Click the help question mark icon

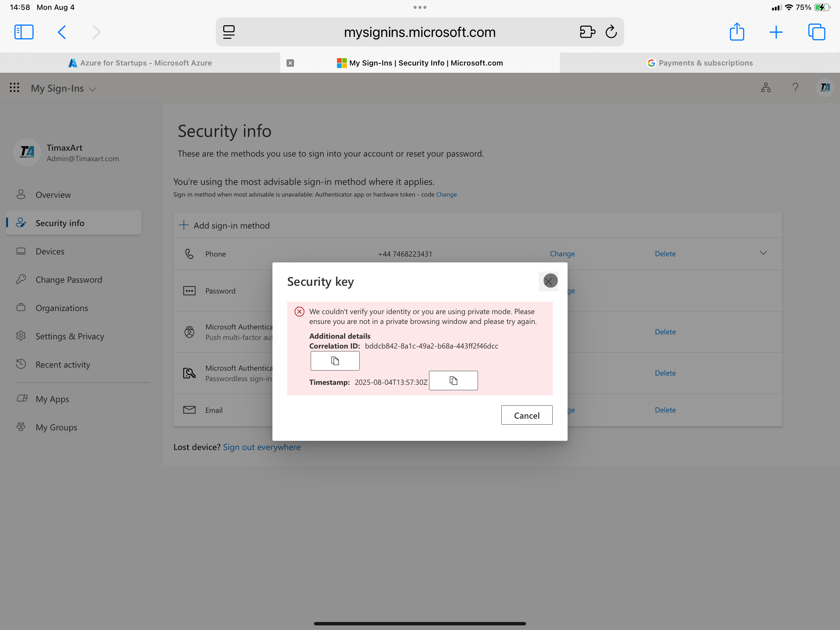click(795, 88)
